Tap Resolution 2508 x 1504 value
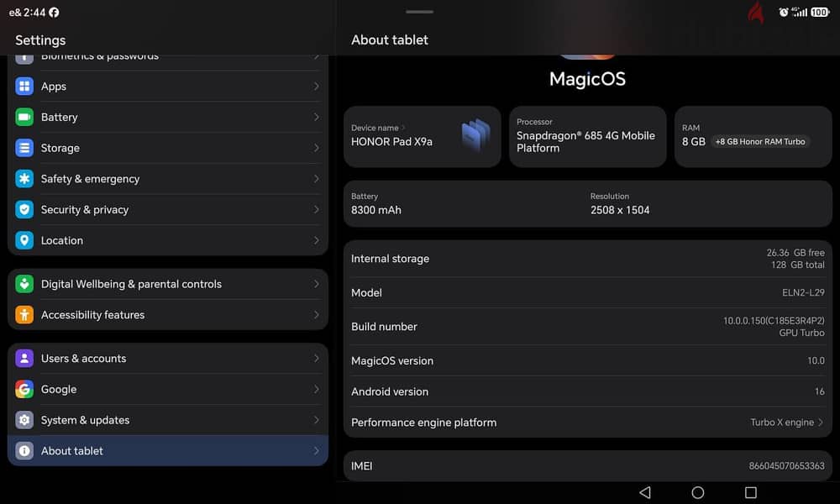Viewport: 840px width, 504px height. point(620,211)
